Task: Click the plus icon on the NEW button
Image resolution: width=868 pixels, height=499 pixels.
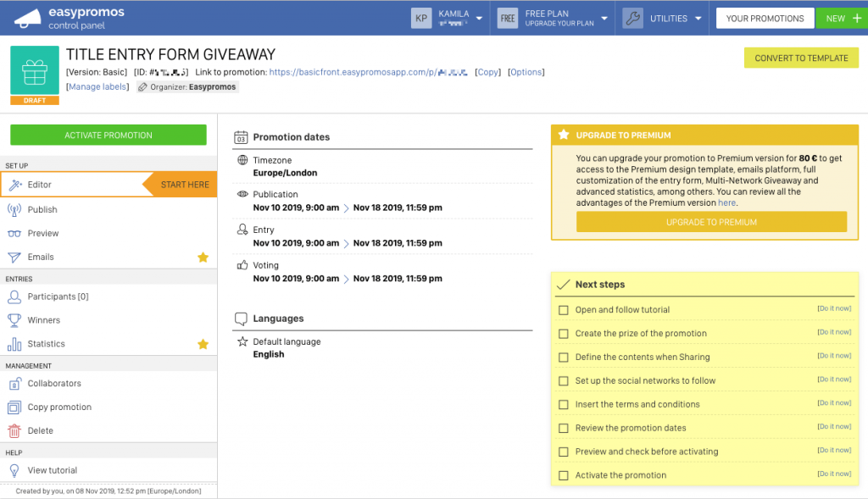Action: (x=857, y=19)
